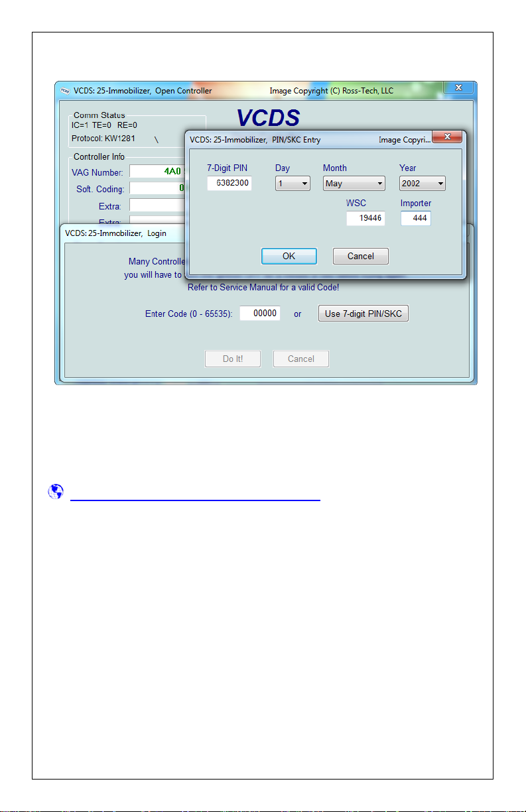Screen dimensions: 526x812
Task: Select the VAG Number field in Open Controller
Action: pos(157,172)
